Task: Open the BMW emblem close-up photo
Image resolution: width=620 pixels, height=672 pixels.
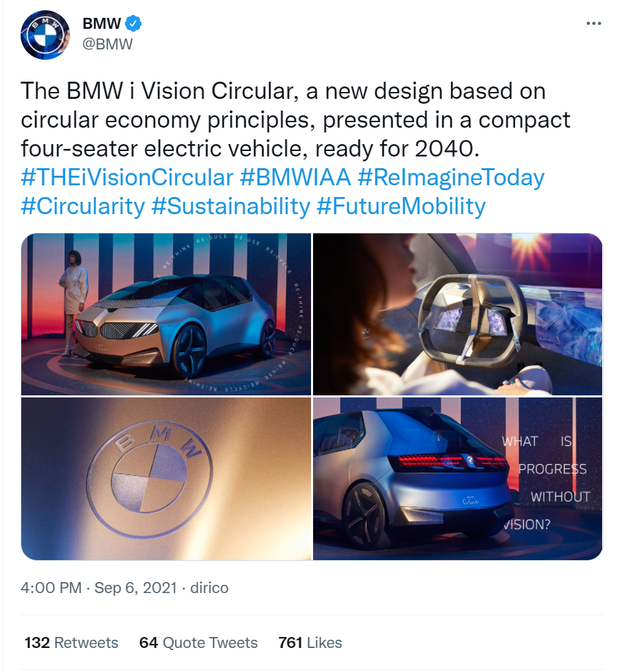Action: 166,479
